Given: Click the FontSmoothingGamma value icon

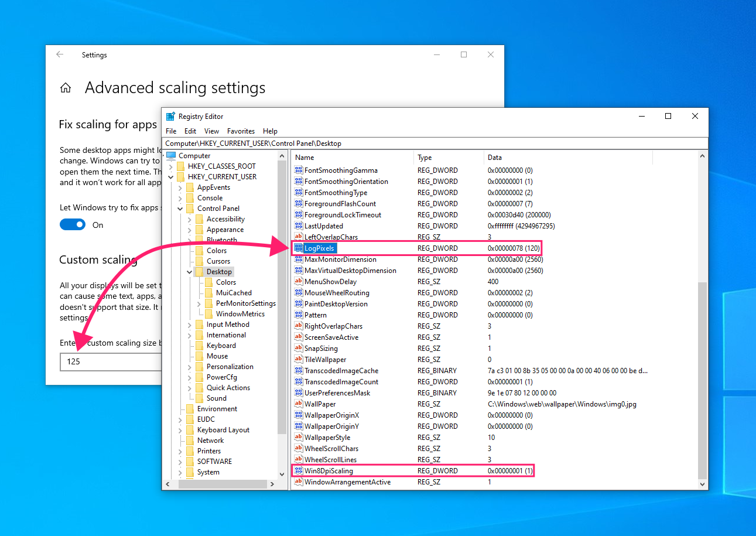Looking at the screenshot, I should pyautogui.click(x=299, y=170).
